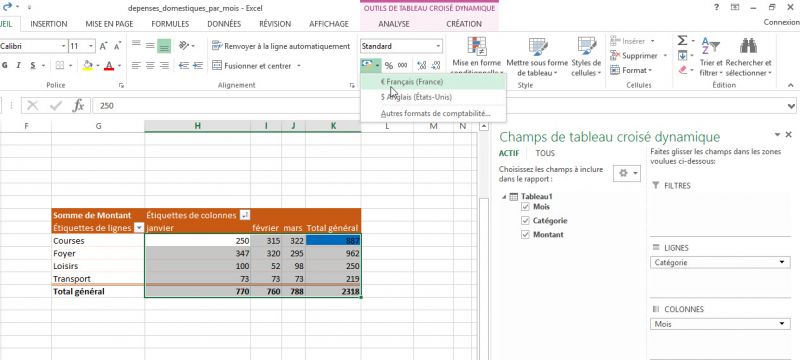Click the Format cells button

pos(631,70)
